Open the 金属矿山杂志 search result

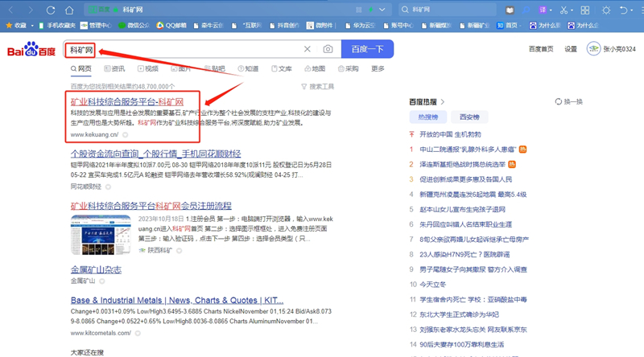(x=96, y=269)
